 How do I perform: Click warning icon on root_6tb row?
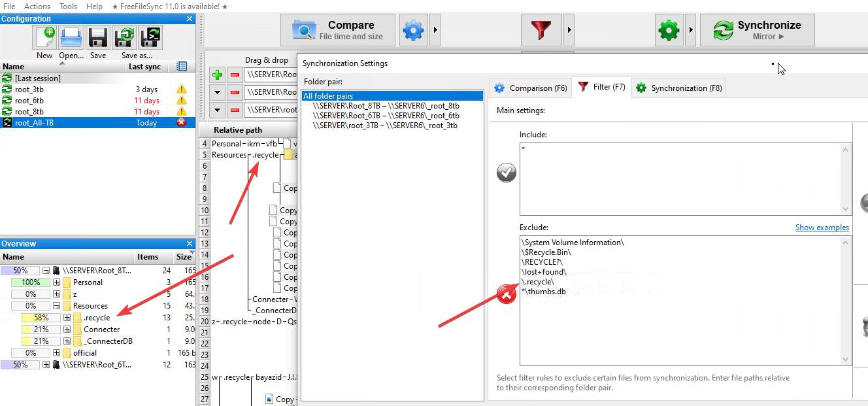pos(182,101)
